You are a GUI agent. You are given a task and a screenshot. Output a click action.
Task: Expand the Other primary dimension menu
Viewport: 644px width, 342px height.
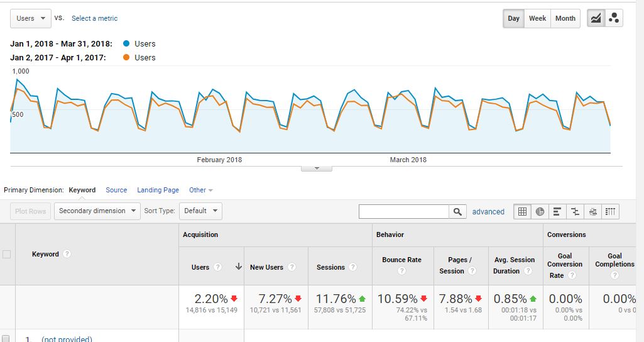click(x=201, y=190)
